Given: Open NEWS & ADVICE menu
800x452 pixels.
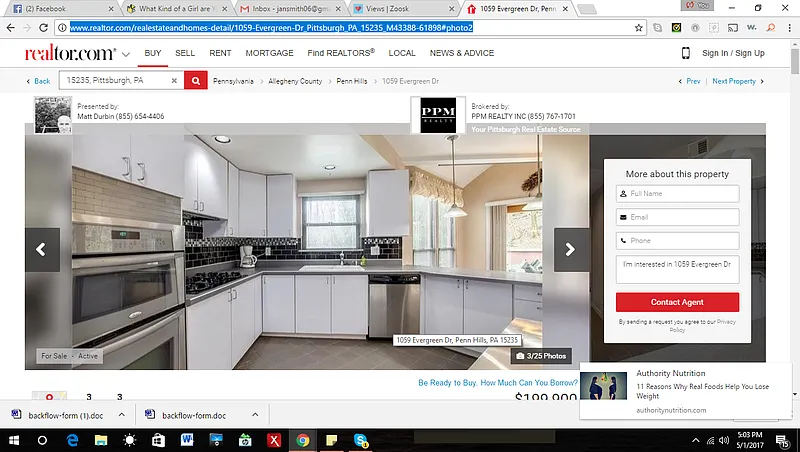Looking at the screenshot, I should [x=462, y=53].
